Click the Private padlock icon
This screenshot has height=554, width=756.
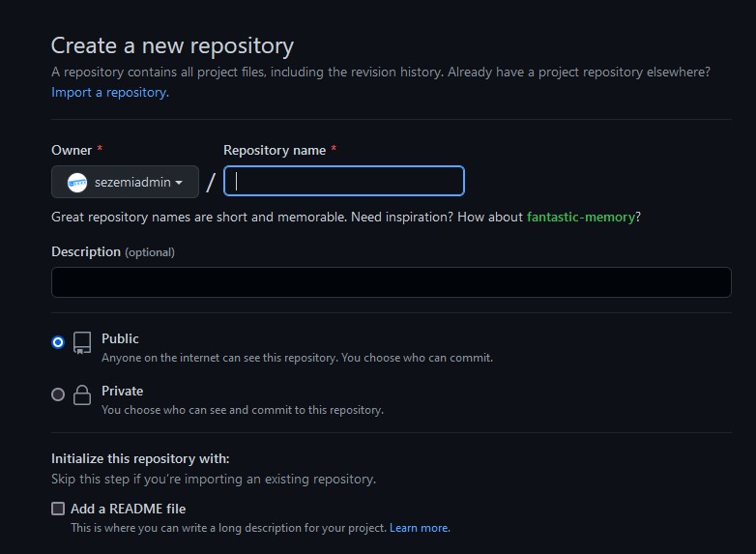[82, 394]
